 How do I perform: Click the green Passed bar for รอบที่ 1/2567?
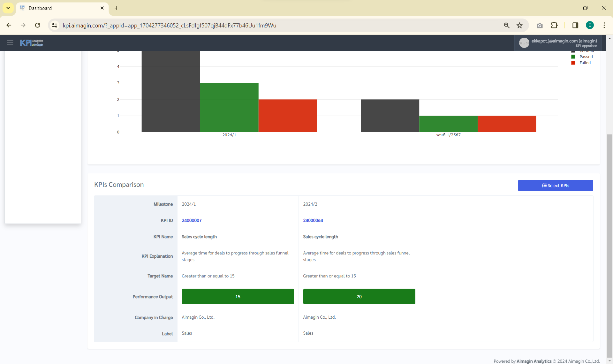click(x=448, y=124)
